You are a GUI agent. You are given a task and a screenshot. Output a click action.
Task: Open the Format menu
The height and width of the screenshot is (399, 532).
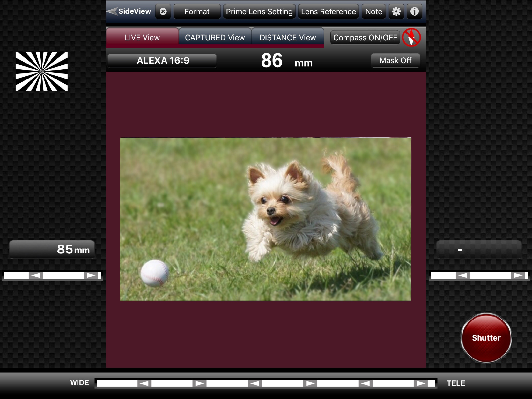coord(197,11)
